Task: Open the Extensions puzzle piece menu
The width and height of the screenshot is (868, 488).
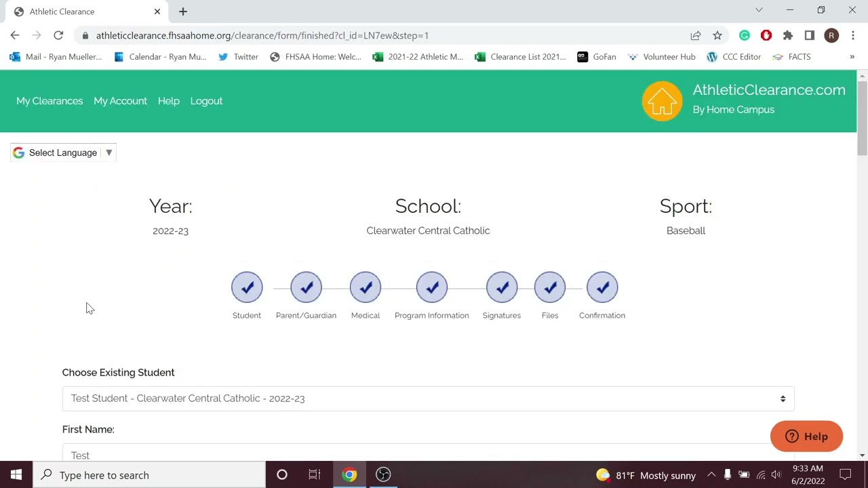Action: [788, 35]
